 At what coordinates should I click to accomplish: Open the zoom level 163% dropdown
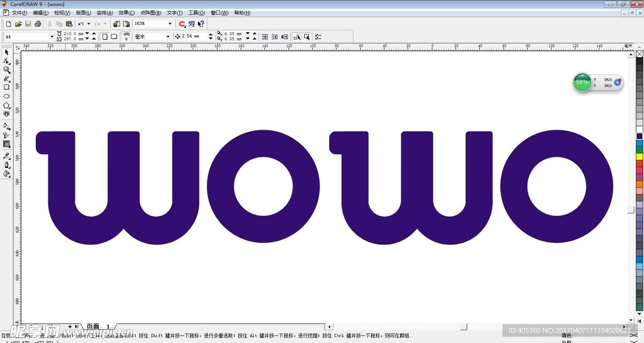170,24
